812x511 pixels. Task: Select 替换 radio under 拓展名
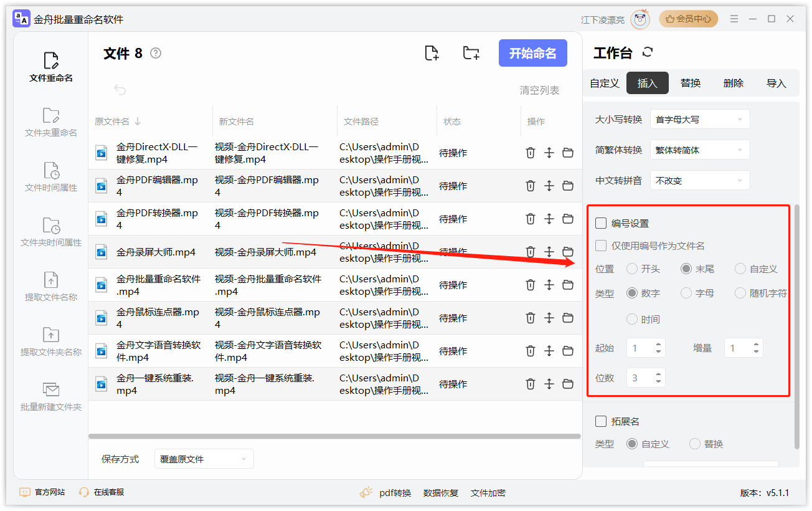coord(695,444)
